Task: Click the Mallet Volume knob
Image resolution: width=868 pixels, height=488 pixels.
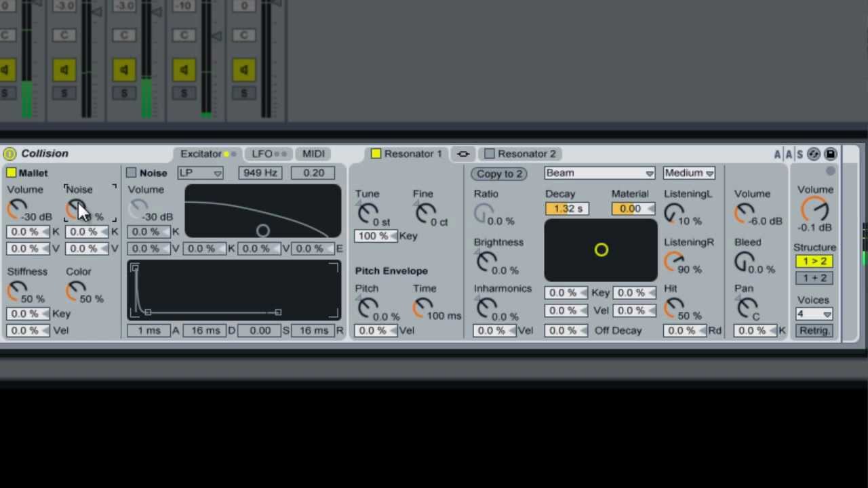Action: (16, 209)
